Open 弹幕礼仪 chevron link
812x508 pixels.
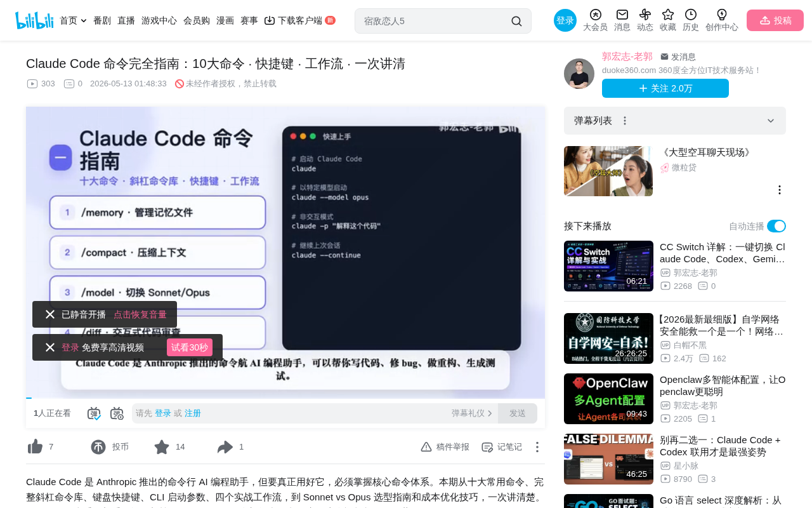coord(472,413)
